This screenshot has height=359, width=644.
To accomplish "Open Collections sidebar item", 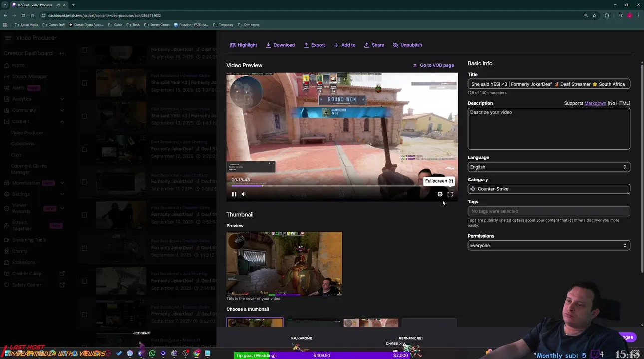I will click(22, 144).
